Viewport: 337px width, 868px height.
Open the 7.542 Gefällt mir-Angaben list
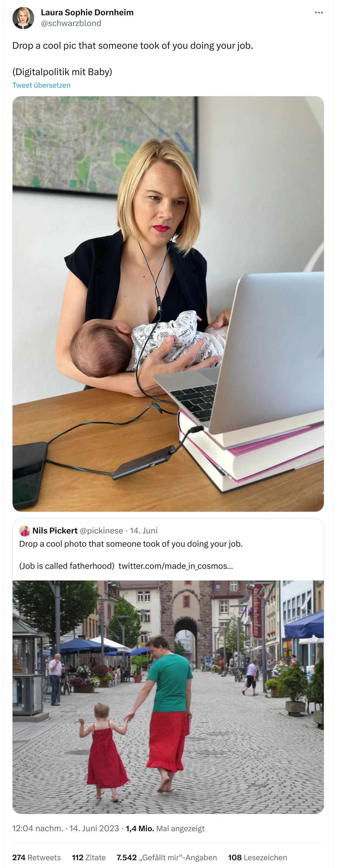tap(167, 857)
